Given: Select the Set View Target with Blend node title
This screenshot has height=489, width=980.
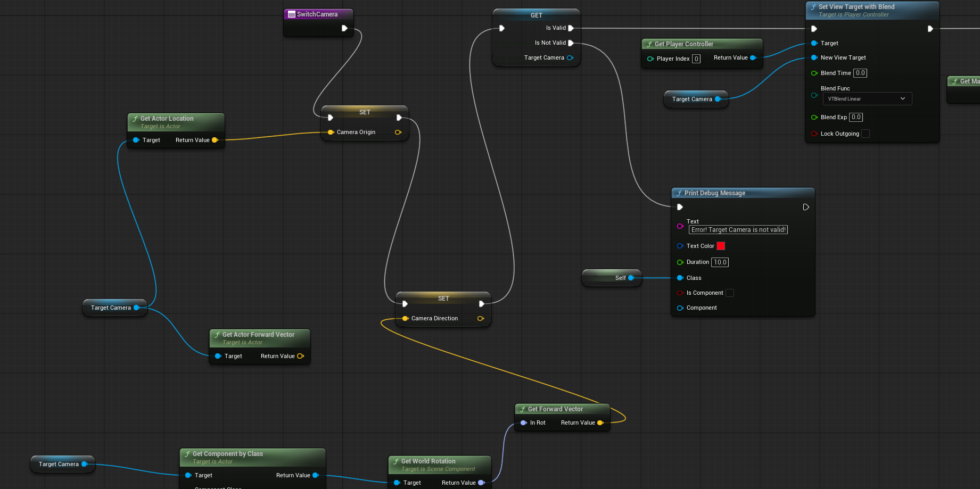Looking at the screenshot, I should click(x=856, y=7).
